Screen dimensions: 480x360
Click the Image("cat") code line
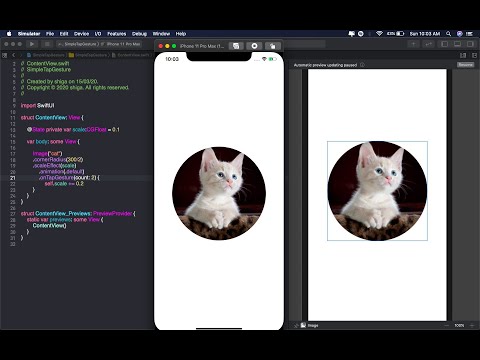[x=47, y=154]
